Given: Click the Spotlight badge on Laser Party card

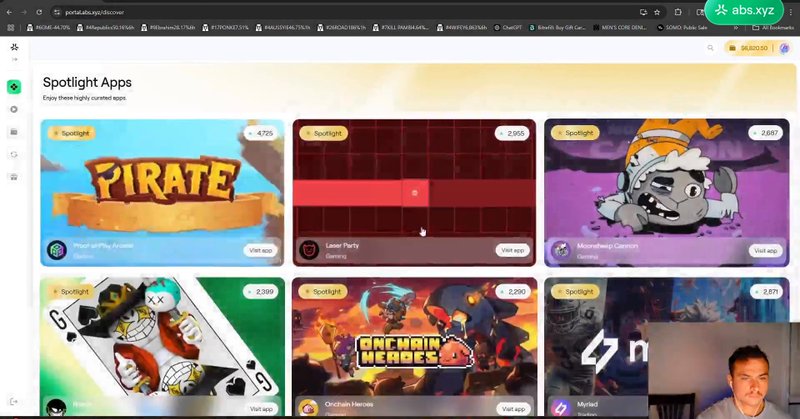Looking at the screenshot, I should (323, 133).
